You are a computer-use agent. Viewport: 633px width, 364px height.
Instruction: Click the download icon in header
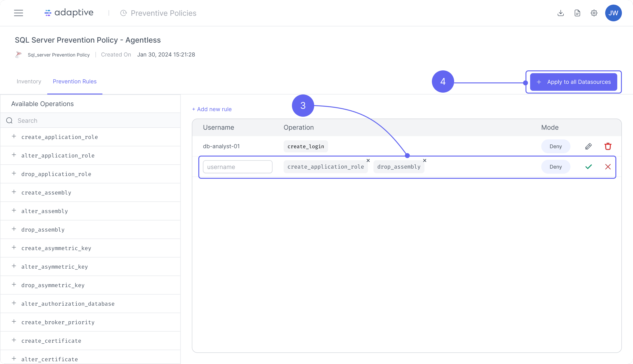(560, 13)
